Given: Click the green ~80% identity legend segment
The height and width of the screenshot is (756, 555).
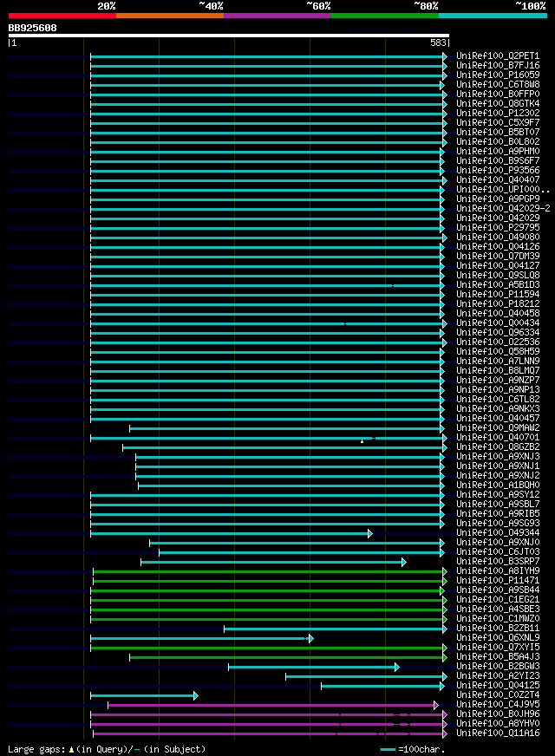Looking at the screenshot, I should [x=385, y=16].
